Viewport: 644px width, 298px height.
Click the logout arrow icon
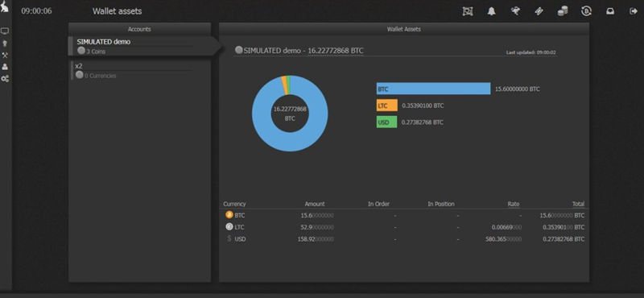[x=634, y=11]
